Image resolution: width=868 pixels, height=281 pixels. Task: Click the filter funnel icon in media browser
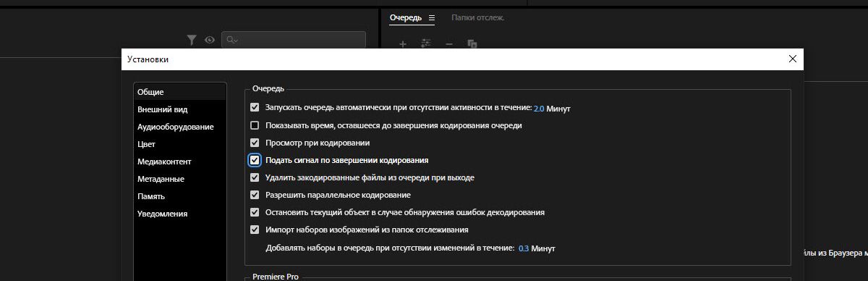191,40
